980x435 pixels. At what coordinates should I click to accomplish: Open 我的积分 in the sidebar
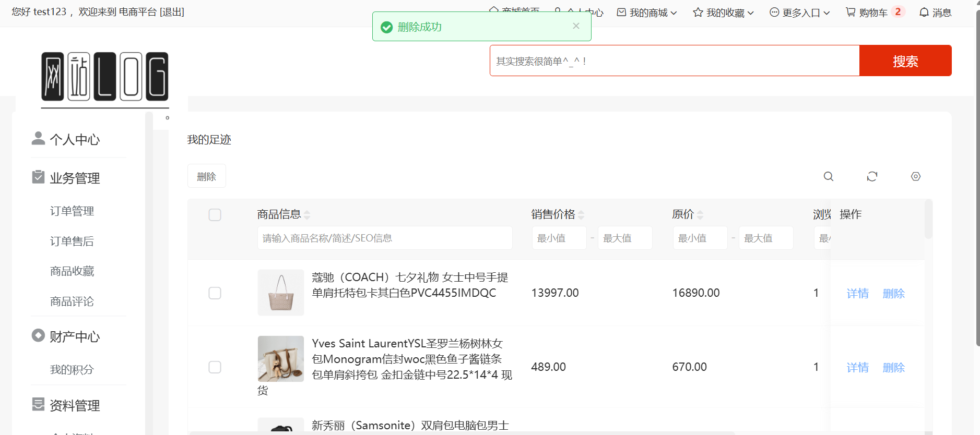[x=72, y=370]
